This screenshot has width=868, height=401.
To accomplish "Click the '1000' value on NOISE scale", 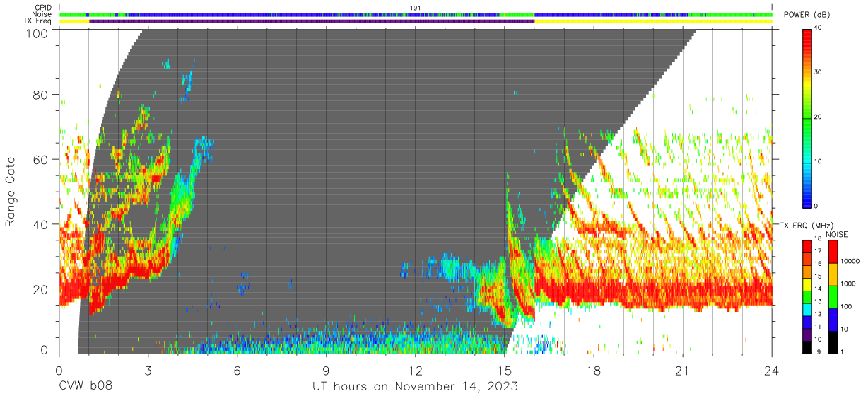I will coord(850,284).
